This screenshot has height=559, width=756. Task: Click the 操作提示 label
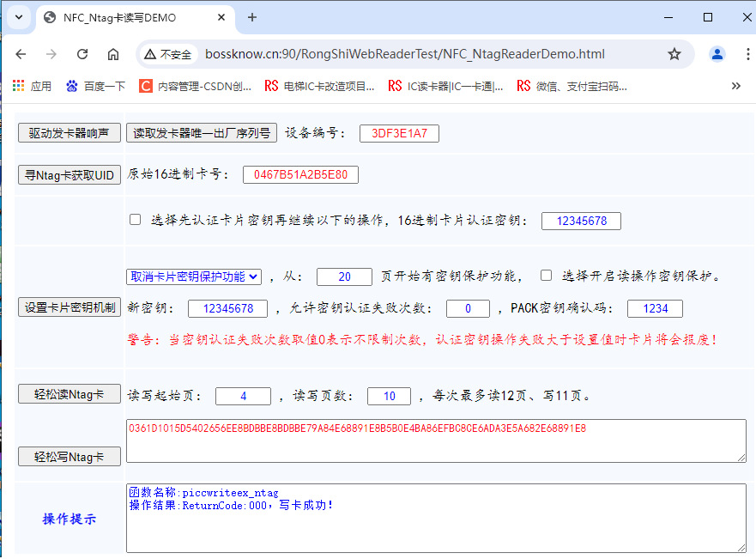[x=69, y=519]
